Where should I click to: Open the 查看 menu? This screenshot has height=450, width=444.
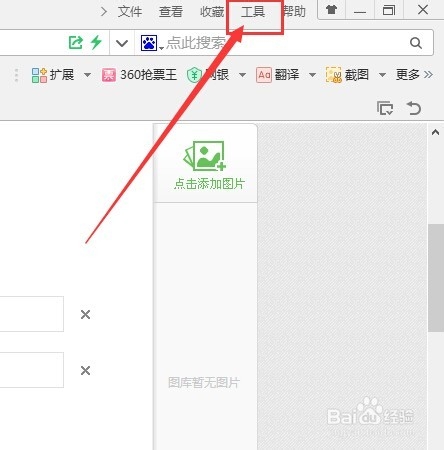click(171, 12)
